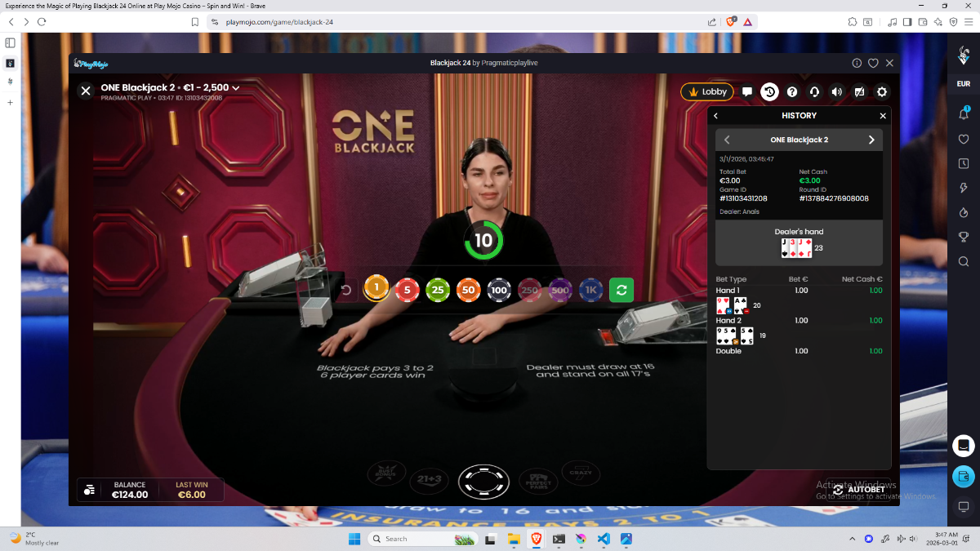Toggle the video display icon
Viewport: 980px width, 551px height.
tap(859, 92)
